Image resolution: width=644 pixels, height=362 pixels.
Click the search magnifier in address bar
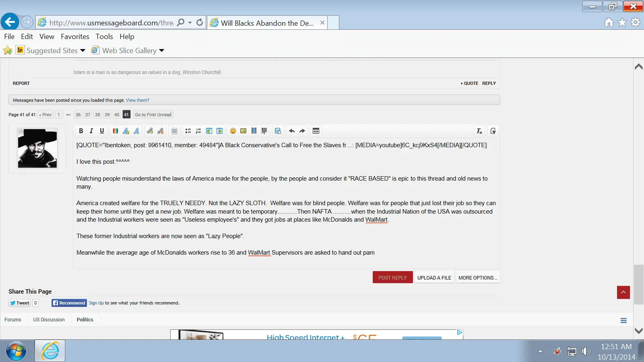pos(181,23)
